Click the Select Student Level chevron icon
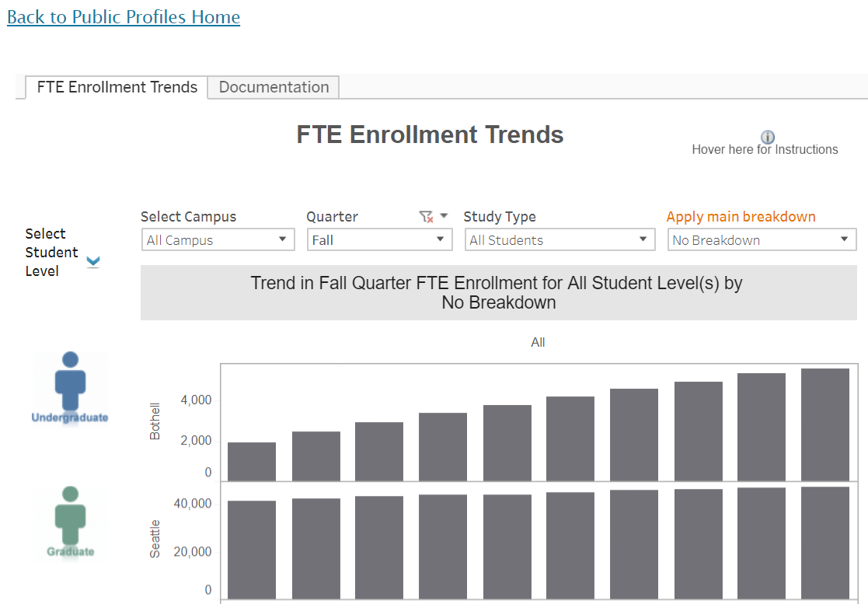This screenshot has width=868, height=604. [93, 261]
